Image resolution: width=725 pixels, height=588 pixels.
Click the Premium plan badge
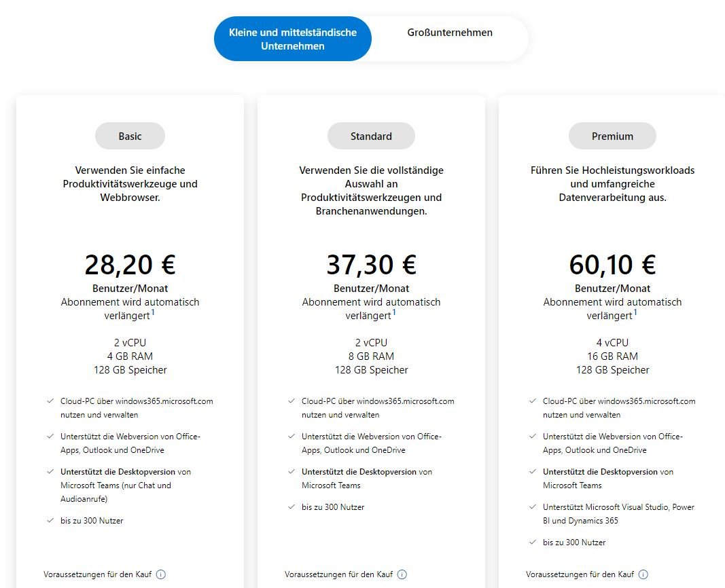[612, 136]
